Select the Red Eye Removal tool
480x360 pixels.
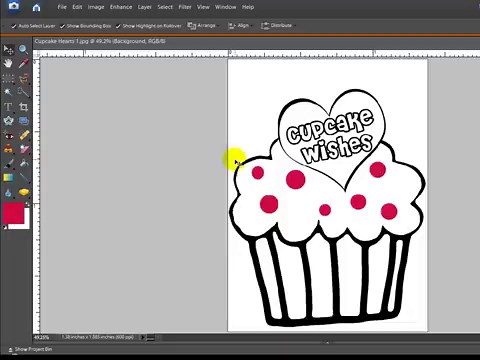[x=8, y=135]
